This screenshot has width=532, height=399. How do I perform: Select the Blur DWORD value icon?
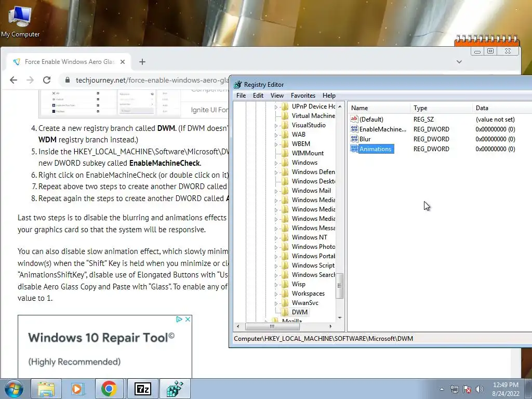[x=354, y=139]
